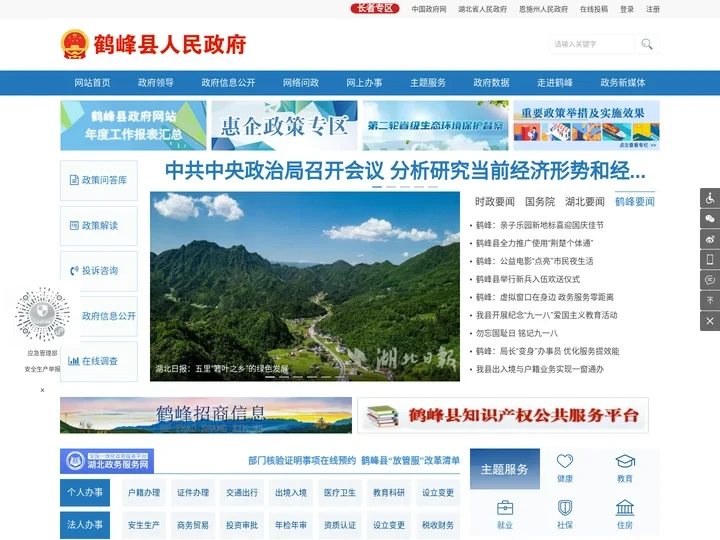This screenshot has width=720, height=540.
Task: Open 政府领导 navigation item
Action: coord(156,83)
